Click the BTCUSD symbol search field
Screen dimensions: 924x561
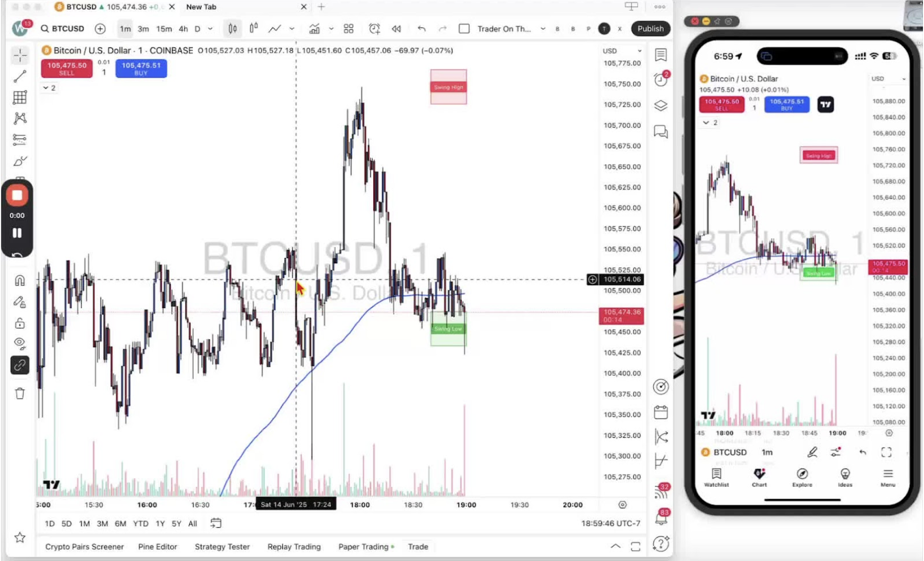point(63,29)
